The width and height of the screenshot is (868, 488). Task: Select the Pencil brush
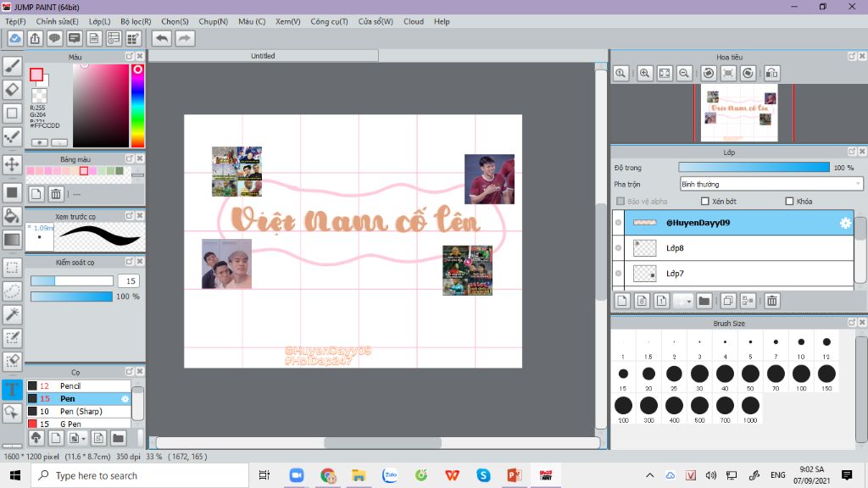78,385
